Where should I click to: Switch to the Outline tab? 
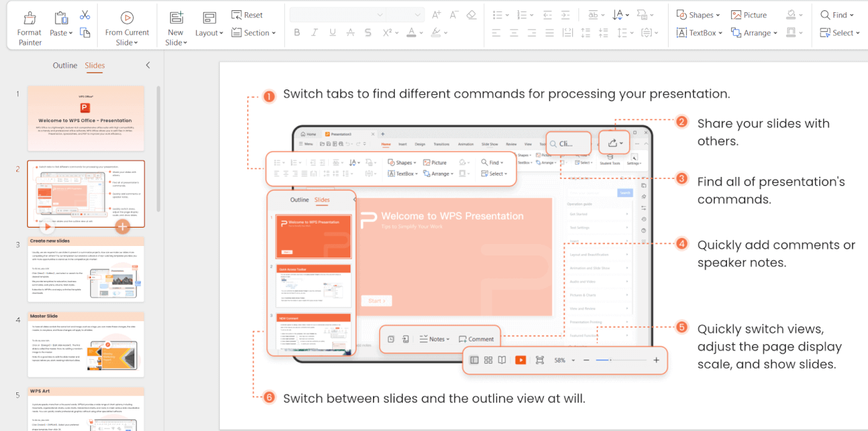65,66
